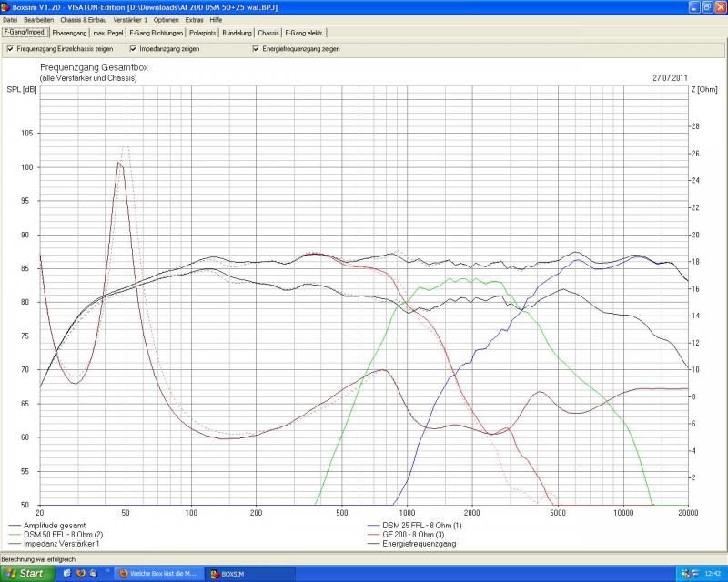
Task: Open the Datei menu
Action: pos(10,19)
